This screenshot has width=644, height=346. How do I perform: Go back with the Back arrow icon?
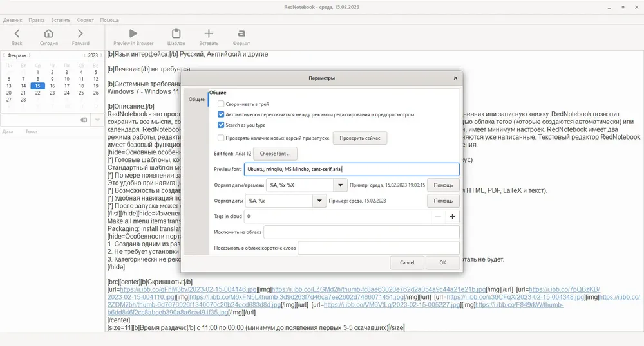(17, 33)
